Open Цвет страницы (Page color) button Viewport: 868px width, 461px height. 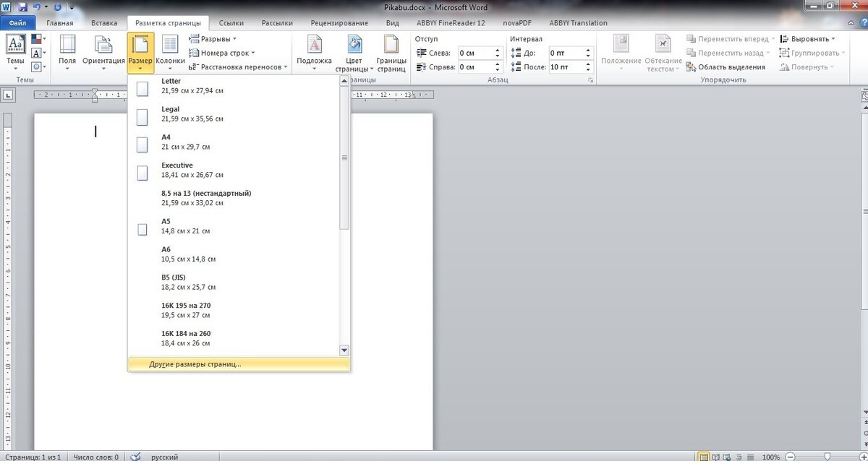pyautogui.click(x=354, y=53)
